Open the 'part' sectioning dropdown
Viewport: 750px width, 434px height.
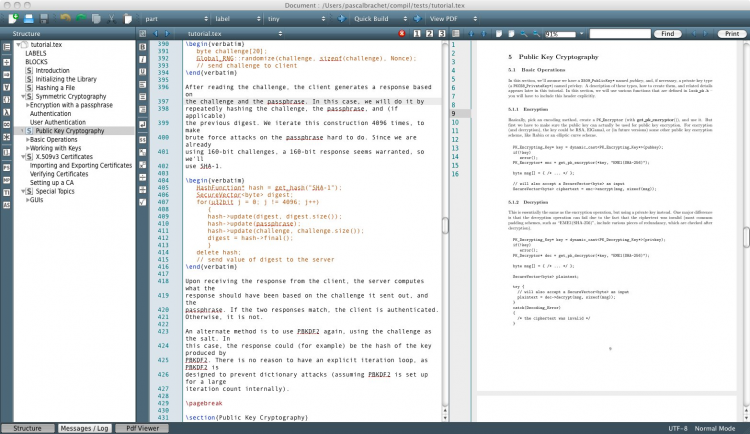coord(176,18)
